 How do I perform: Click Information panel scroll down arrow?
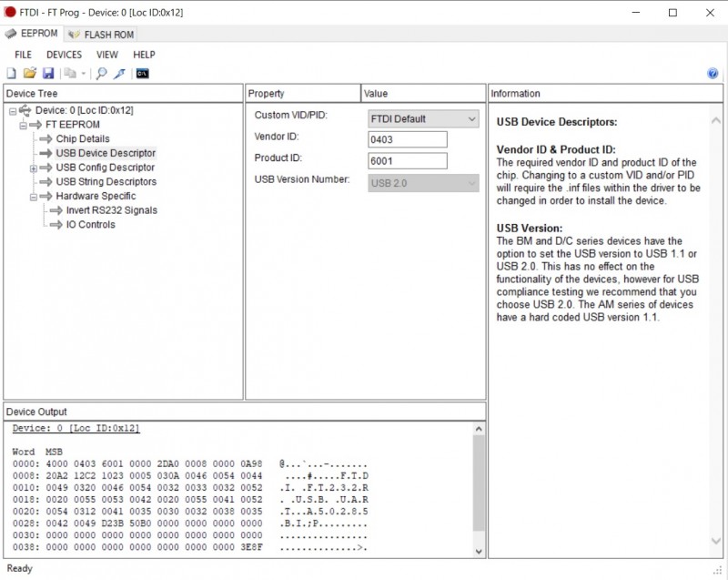[716, 541]
